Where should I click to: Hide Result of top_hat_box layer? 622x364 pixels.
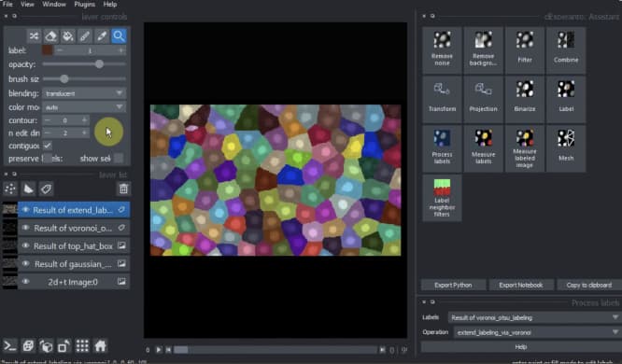pos(25,245)
